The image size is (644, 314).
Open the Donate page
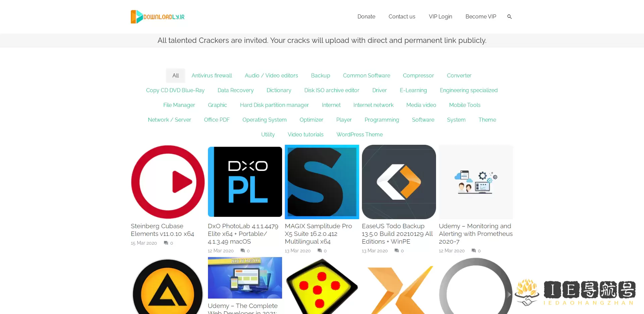(366, 17)
